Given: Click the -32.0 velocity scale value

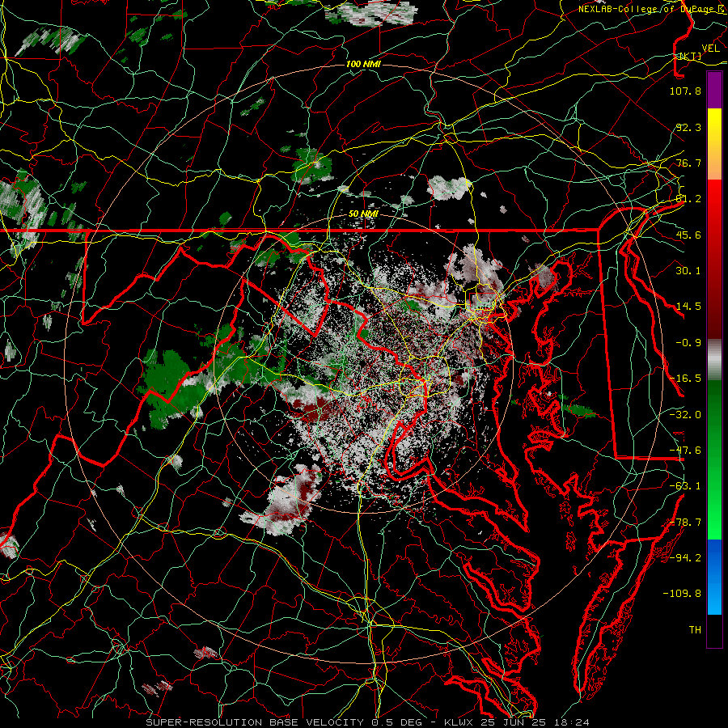Looking at the screenshot, I should click(685, 415).
